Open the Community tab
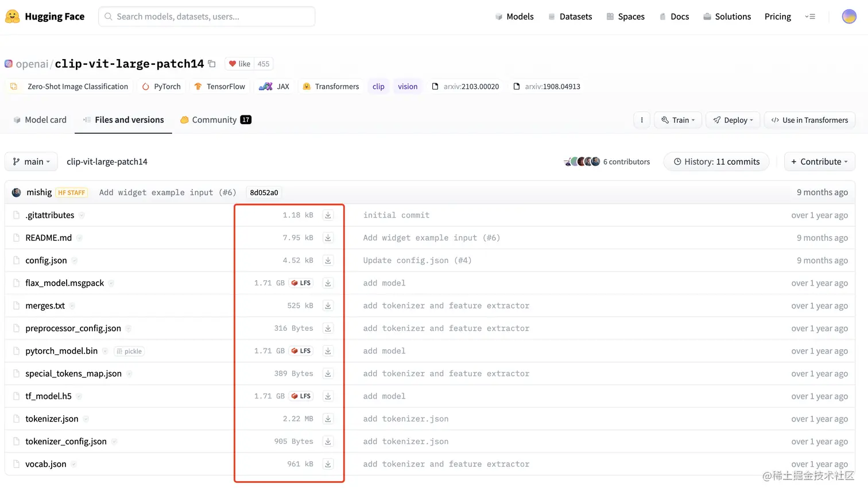Image resolution: width=868 pixels, height=495 pixels. pos(215,120)
